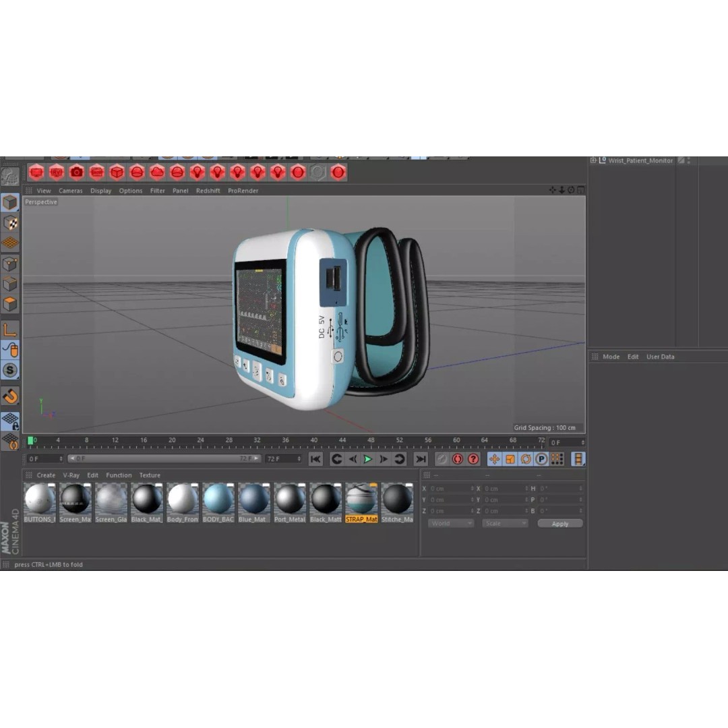
Task: Jump to the end of the timeline
Action: (x=421, y=459)
